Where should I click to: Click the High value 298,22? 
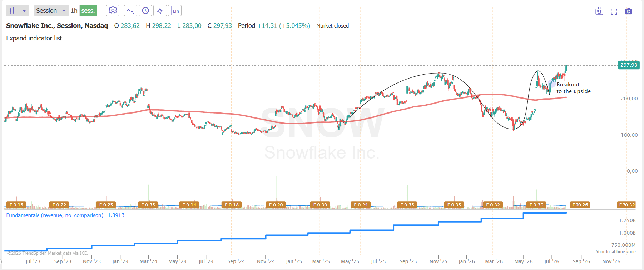click(162, 26)
